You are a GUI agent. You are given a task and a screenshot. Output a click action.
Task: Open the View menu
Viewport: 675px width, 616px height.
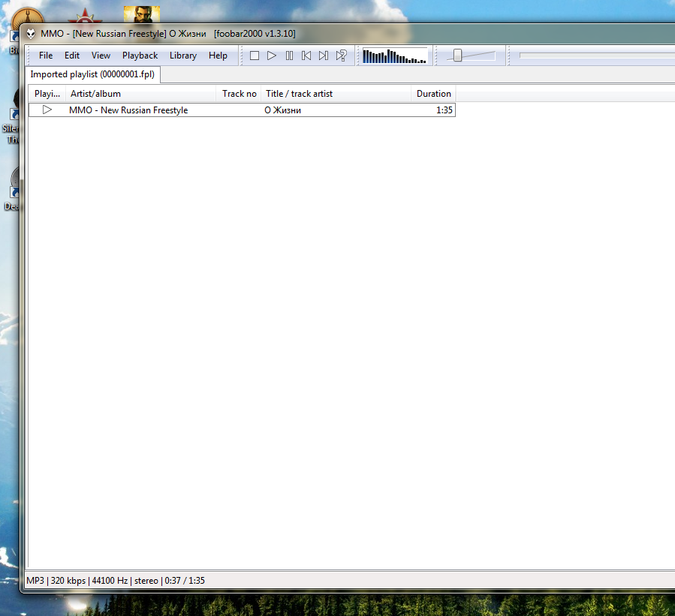tap(101, 56)
